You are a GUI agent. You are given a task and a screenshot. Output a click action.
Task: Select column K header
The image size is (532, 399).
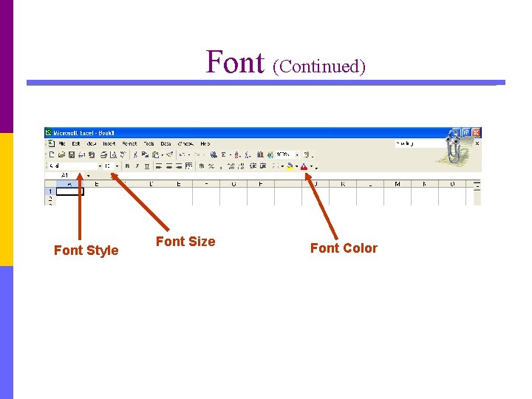coord(343,184)
